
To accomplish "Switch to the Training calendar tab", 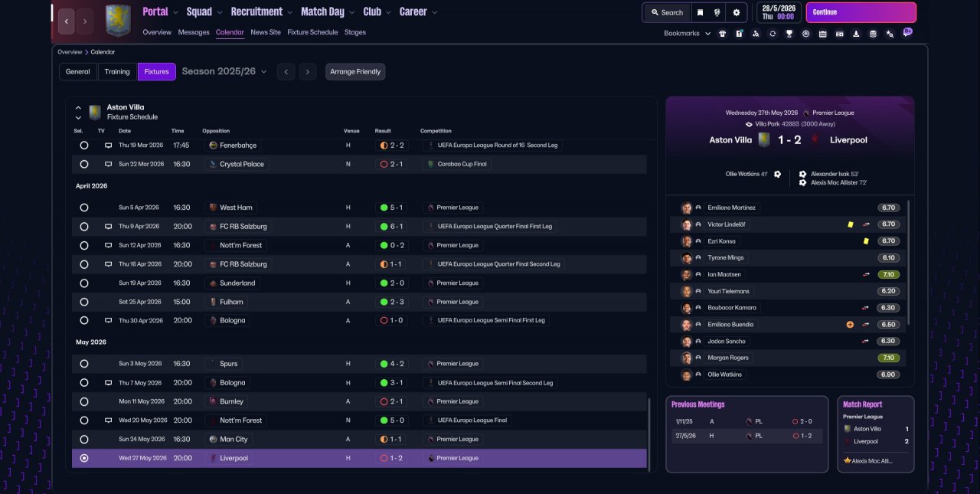I will coord(117,72).
